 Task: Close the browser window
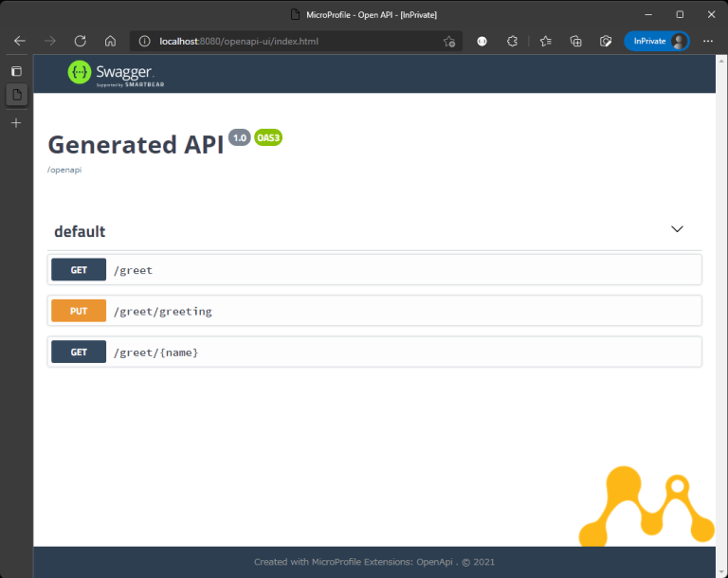tap(711, 15)
